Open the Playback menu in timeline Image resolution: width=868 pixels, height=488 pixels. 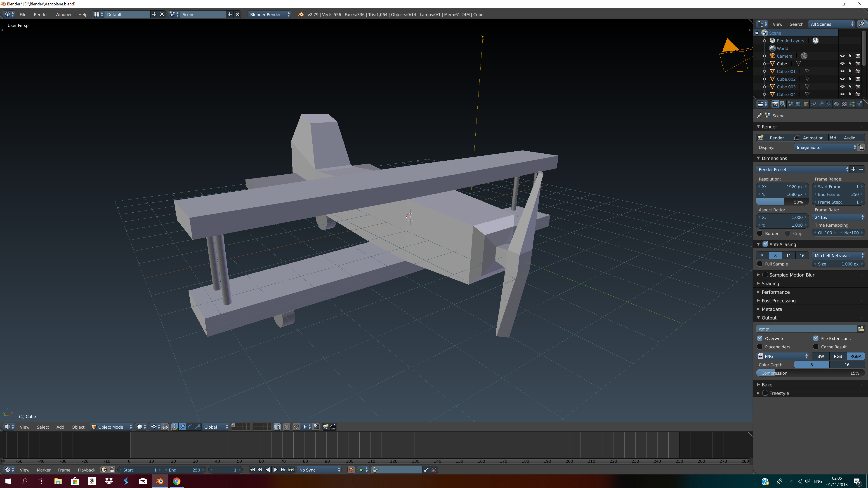coord(86,470)
